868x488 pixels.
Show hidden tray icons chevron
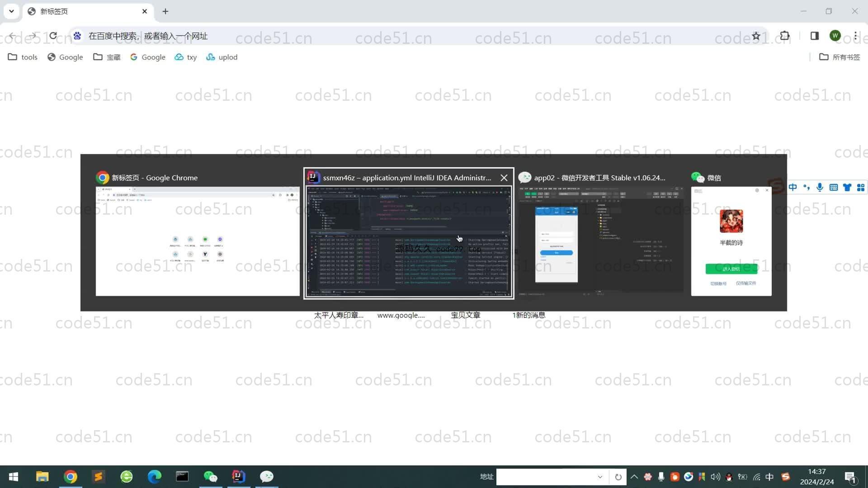point(634,477)
